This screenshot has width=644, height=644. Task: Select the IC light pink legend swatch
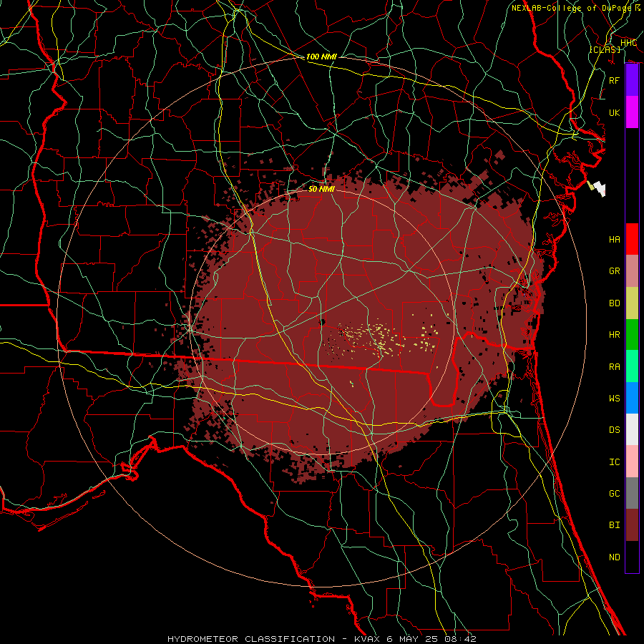(632, 462)
